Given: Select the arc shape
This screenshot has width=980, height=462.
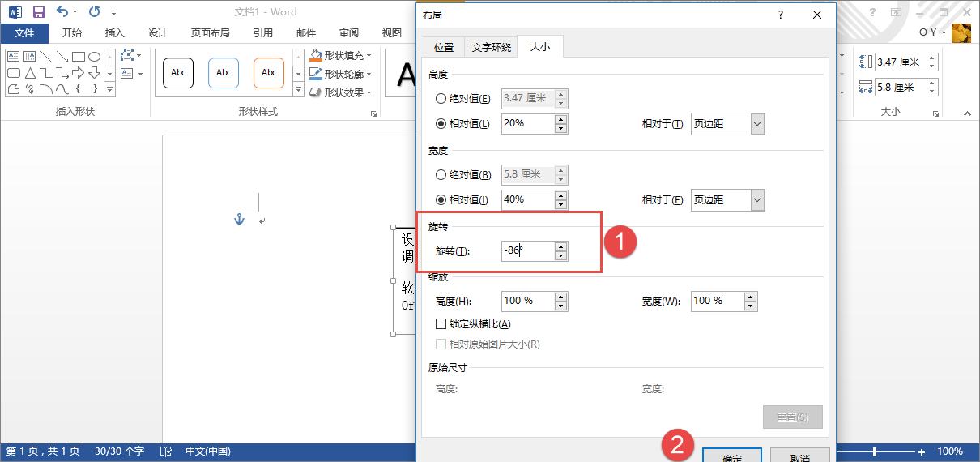Looking at the screenshot, I should (x=46, y=89).
